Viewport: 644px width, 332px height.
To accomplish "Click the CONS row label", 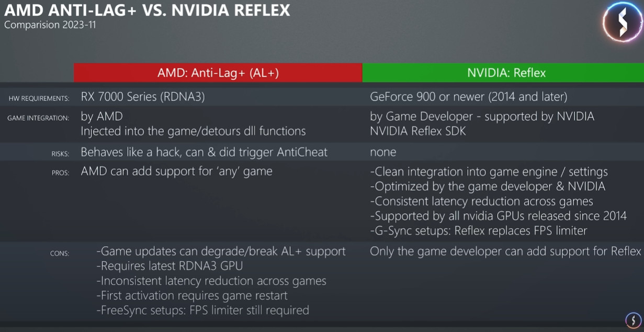I will coord(60,253).
